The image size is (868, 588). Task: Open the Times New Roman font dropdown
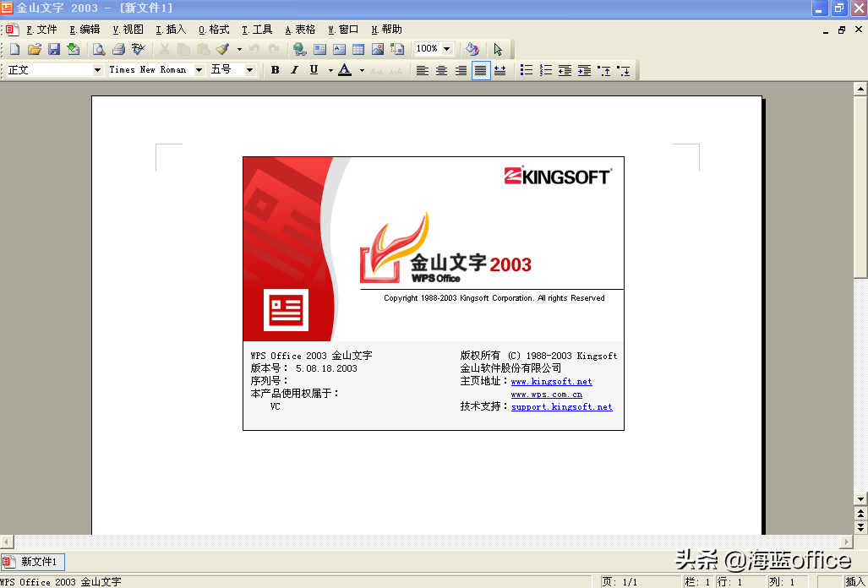(x=199, y=69)
